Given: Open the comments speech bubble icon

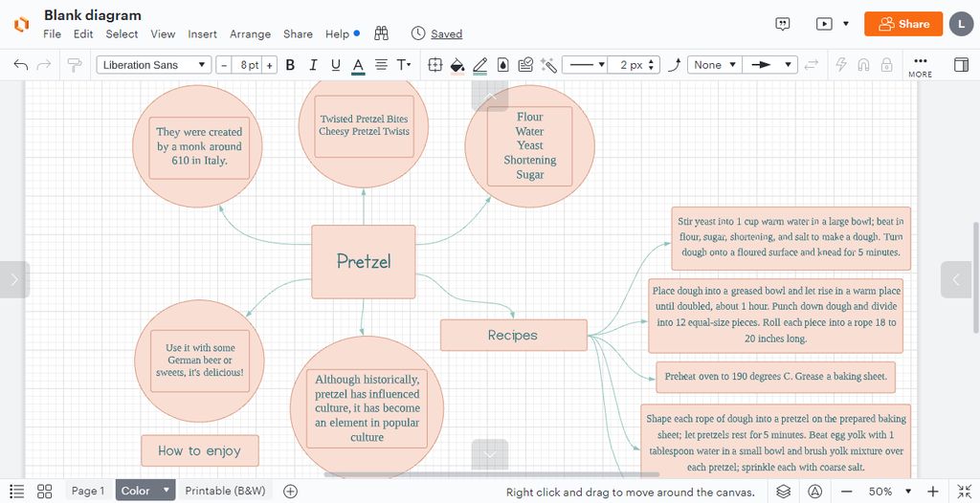Looking at the screenshot, I should point(783,24).
